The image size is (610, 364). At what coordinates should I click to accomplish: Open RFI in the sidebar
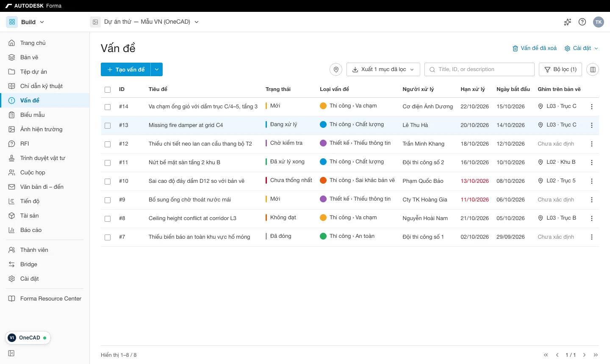pos(45,143)
